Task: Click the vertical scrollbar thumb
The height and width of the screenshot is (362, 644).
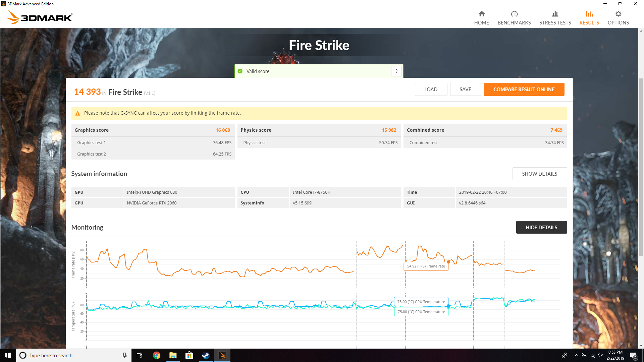Action: click(x=641, y=168)
